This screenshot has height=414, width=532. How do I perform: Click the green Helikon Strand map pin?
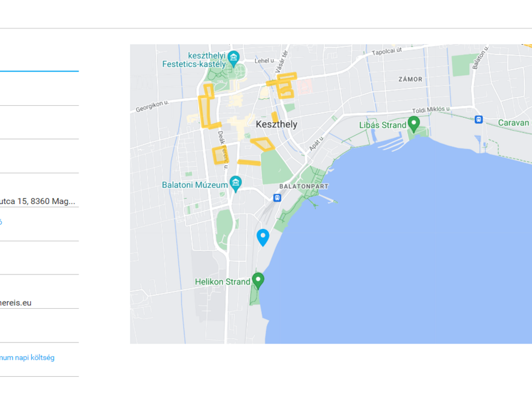click(x=258, y=281)
